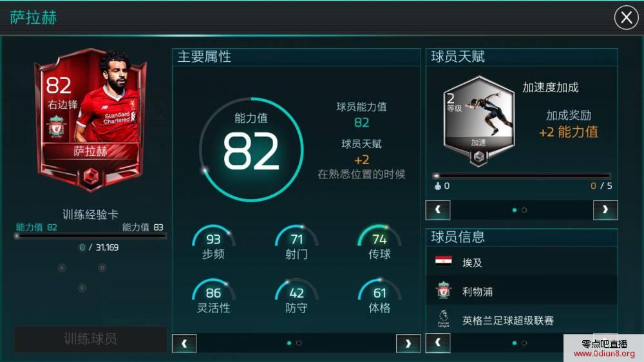The height and width of the screenshot is (362, 644).
Task: Click the 训练球员 button
Action: coord(90,339)
